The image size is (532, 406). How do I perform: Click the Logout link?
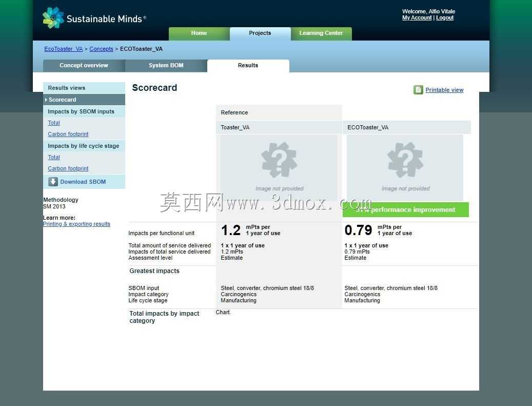tap(445, 17)
